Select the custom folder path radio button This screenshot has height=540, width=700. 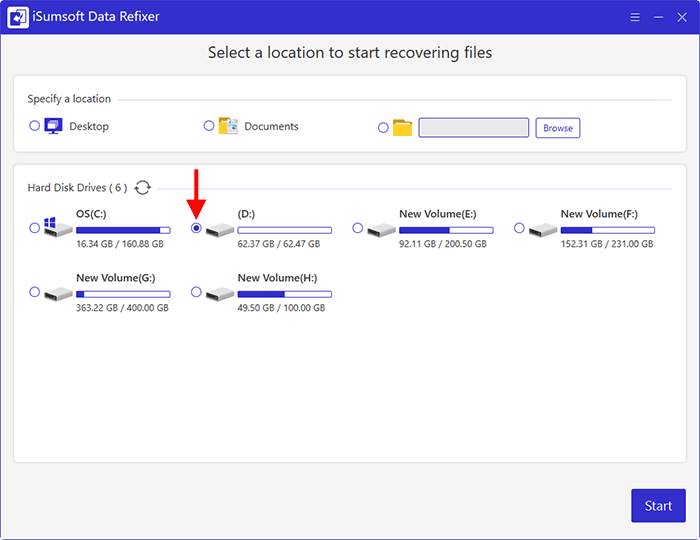[383, 127]
